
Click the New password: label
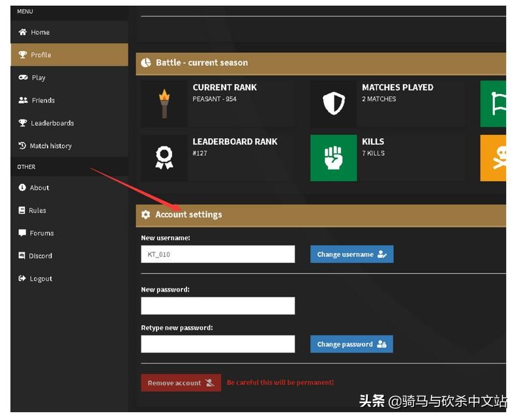pos(165,290)
